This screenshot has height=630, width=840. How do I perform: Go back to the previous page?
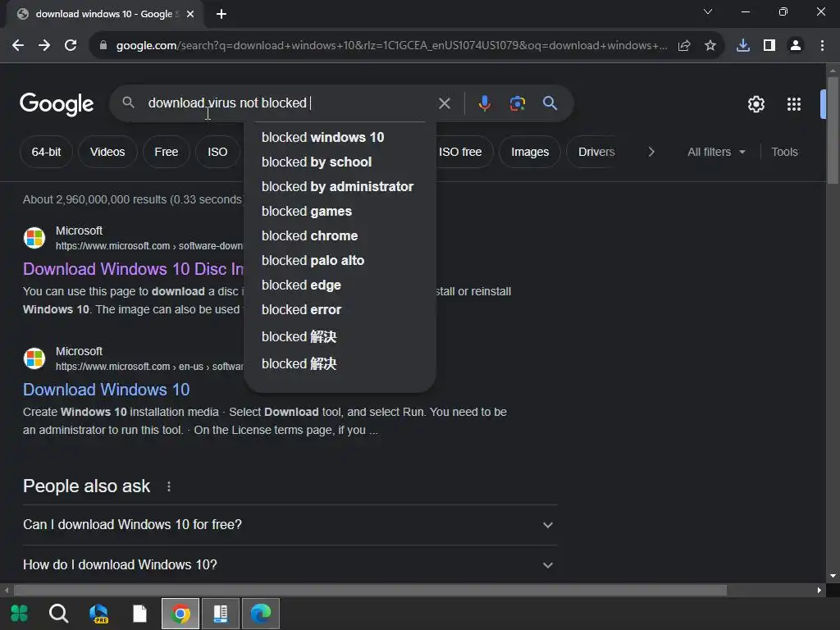pyautogui.click(x=18, y=46)
